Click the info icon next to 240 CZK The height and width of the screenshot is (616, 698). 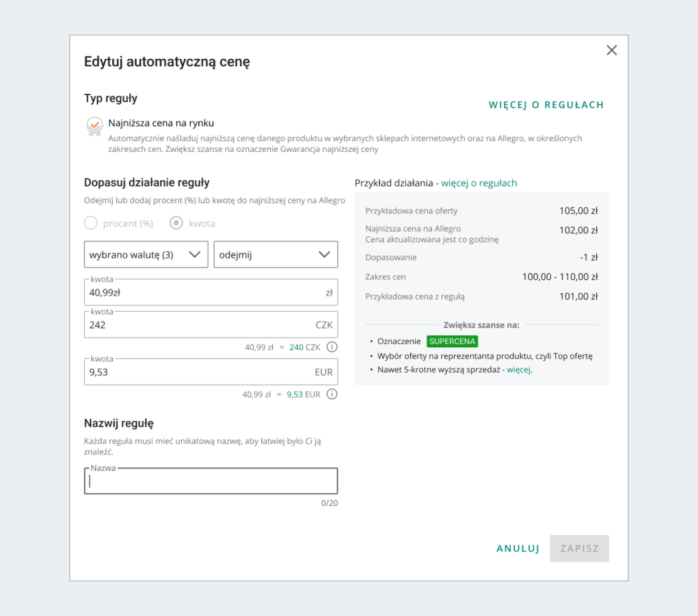pos(332,347)
